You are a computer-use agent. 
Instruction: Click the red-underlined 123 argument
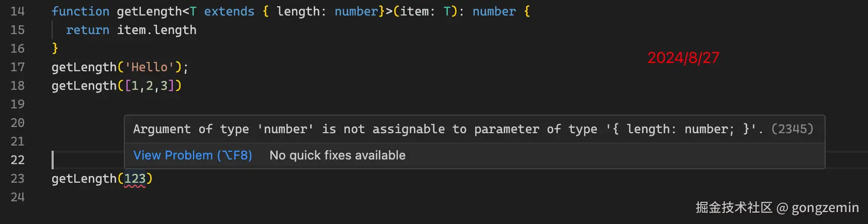tap(135, 179)
